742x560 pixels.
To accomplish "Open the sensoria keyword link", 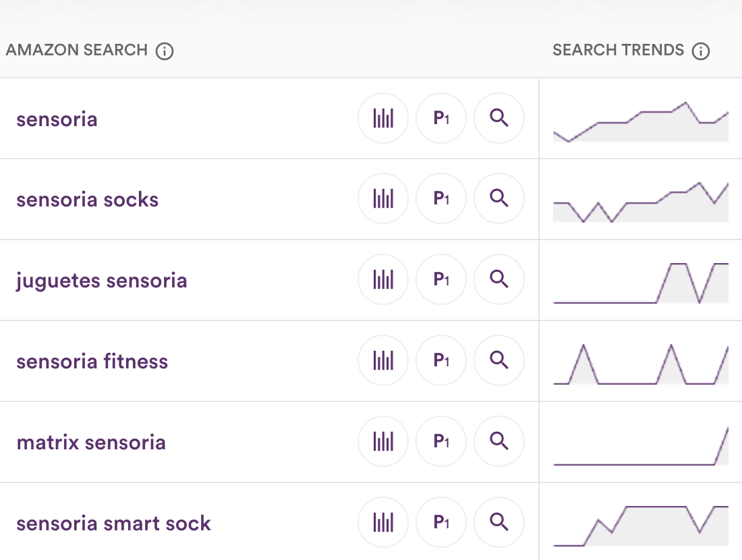I will (57, 119).
